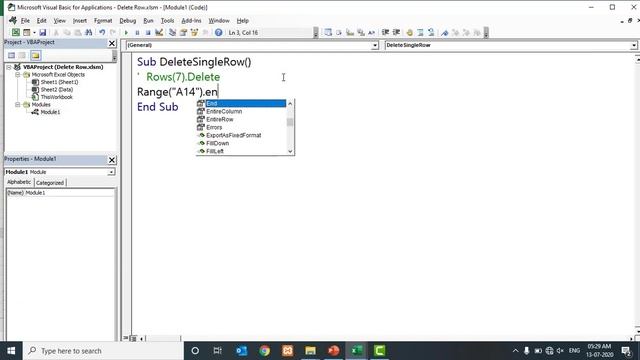This screenshot has width=640, height=360.
Task: Open the Debug menu
Action: tap(127, 20)
